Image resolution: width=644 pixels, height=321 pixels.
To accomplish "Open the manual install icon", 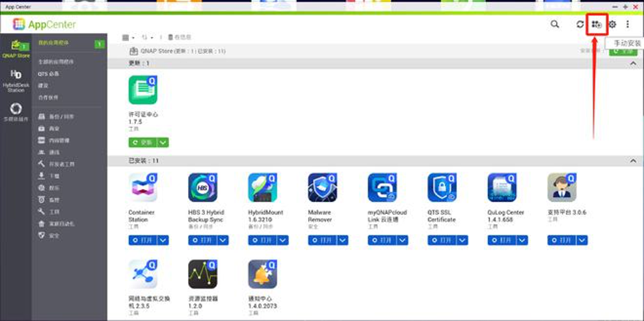I will point(597,25).
